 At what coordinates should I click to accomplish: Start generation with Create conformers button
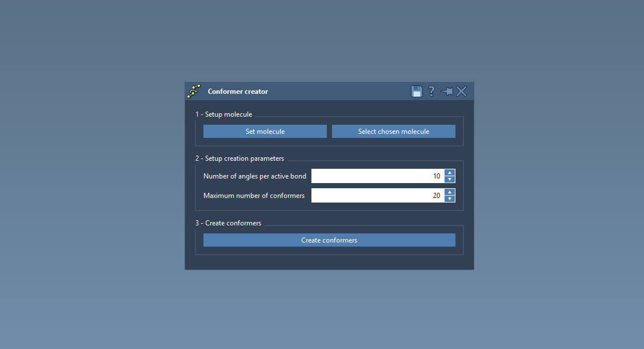click(x=329, y=240)
